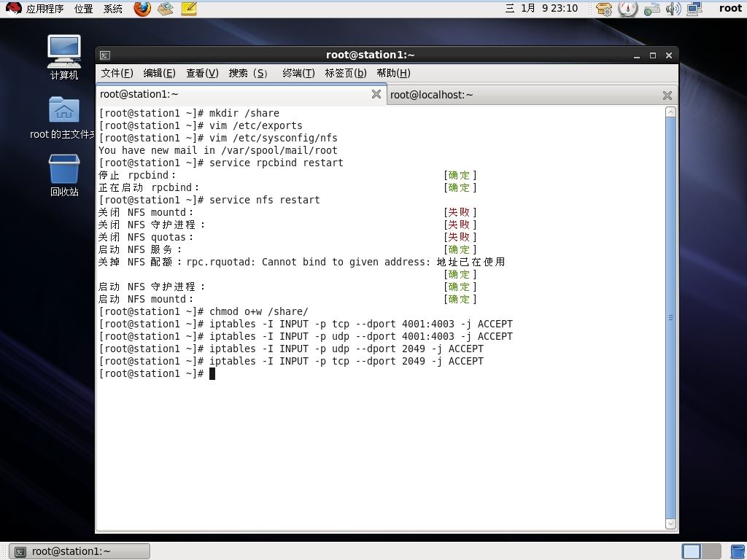Viewport: 747px width, 560px height.
Task: Click the 'vim /etc/exports' command line
Action: click(201, 125)
